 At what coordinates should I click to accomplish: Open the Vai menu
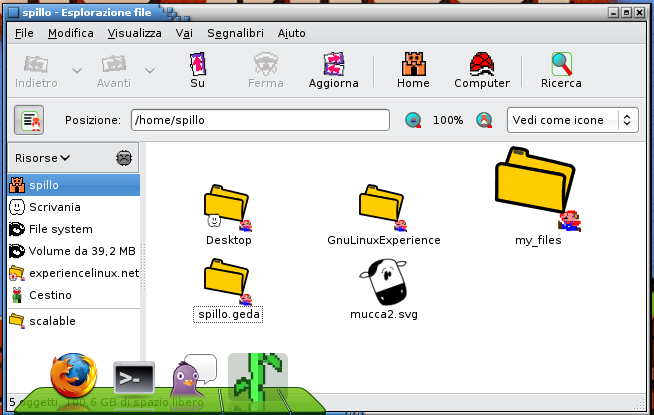click(184, 33)
